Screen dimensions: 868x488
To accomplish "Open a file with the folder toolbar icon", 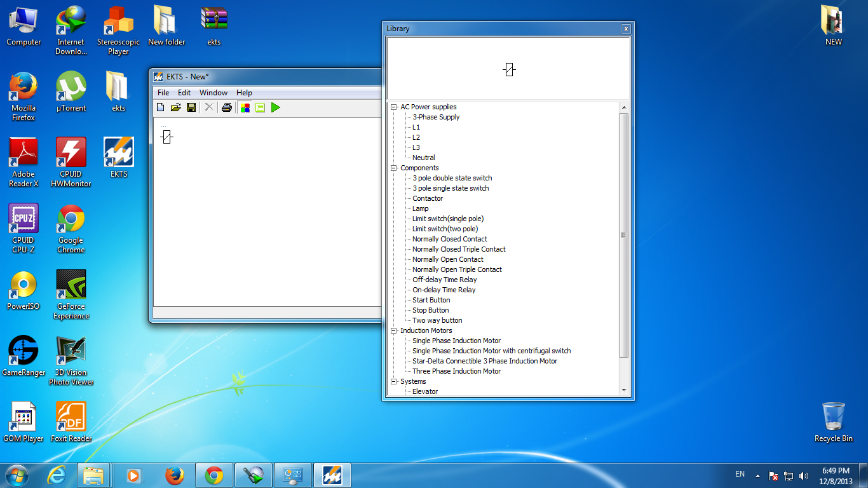I will 176,107.
